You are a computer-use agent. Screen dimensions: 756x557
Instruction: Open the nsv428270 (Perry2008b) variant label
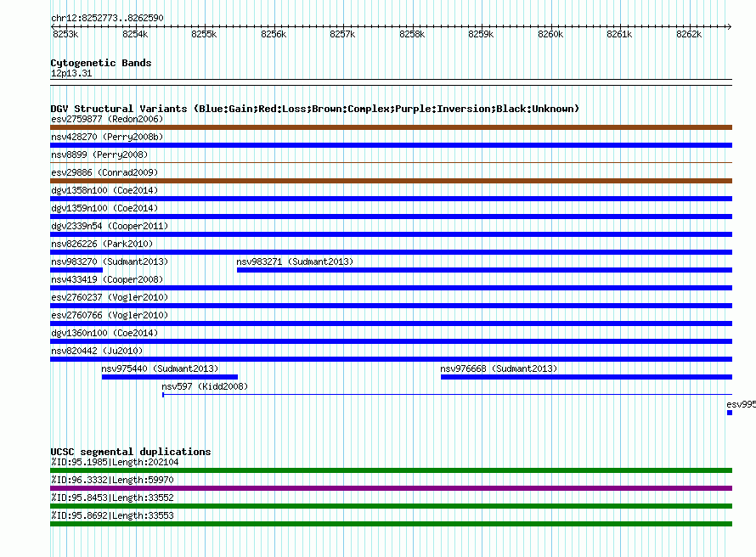tap(107, 137)
